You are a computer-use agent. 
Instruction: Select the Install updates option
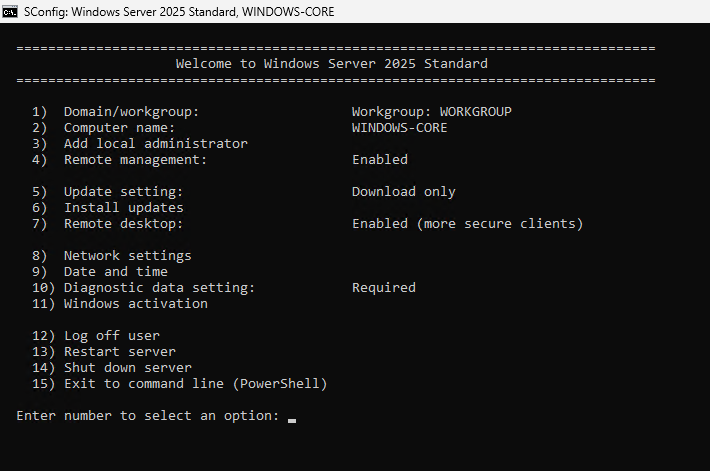click(123, 208)
